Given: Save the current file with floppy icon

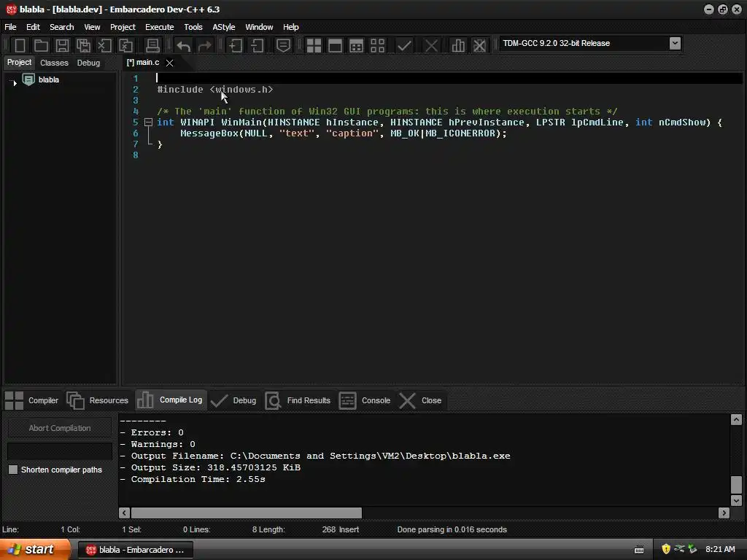Looking at the screenshot, I should point(62,46).
